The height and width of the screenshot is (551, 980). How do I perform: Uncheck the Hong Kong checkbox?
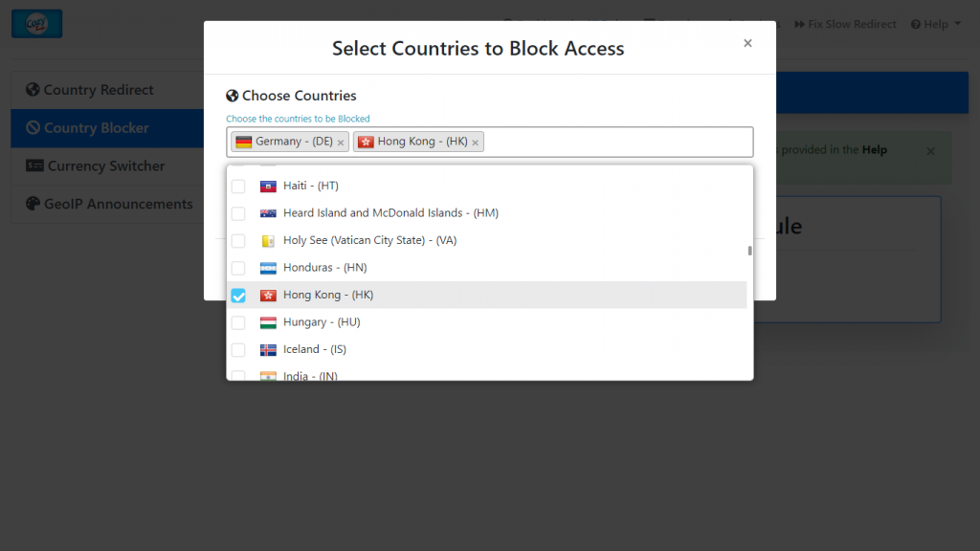[x=238, y=296]
